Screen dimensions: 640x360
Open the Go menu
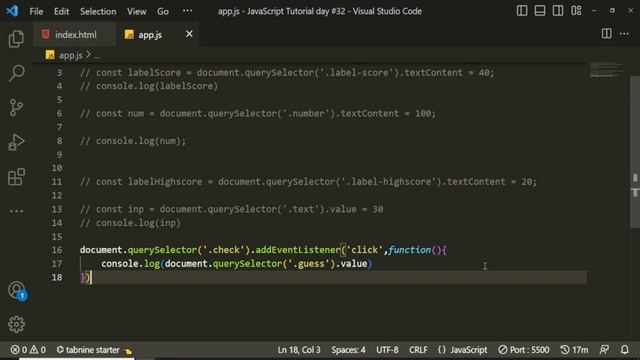click(163, 11)
